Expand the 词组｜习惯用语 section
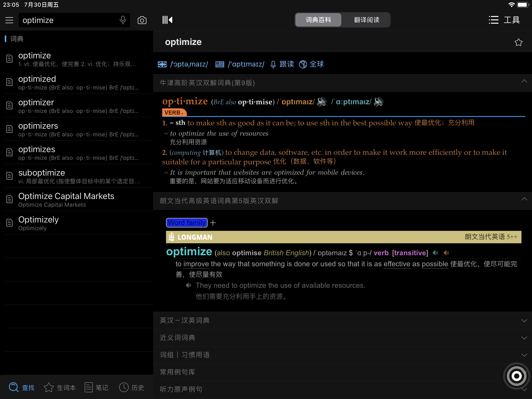The height and width of the screenshot is (399, 532). [343, 355]
